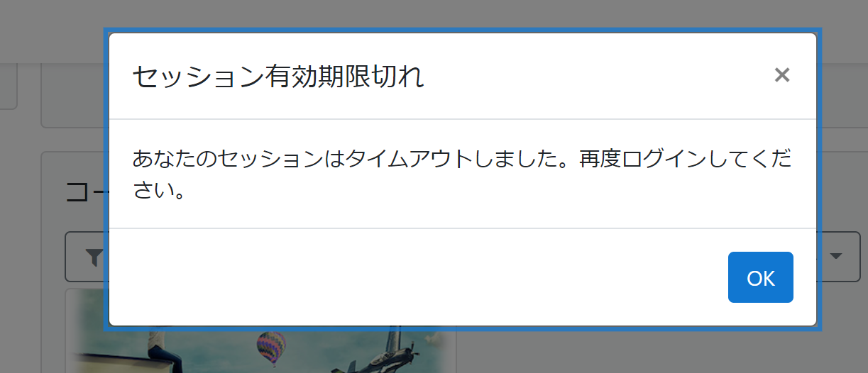Viewport: 868px width, 373px height.
Task: Click the left sidebar box edge
Action: [x=9, y=87]
